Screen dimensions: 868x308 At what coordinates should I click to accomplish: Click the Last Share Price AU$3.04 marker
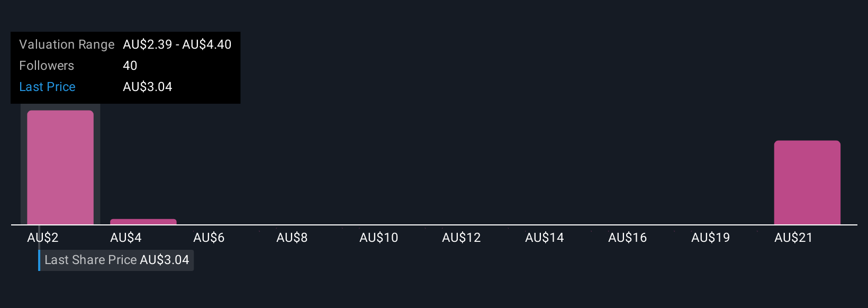click(x=116, y=260)
